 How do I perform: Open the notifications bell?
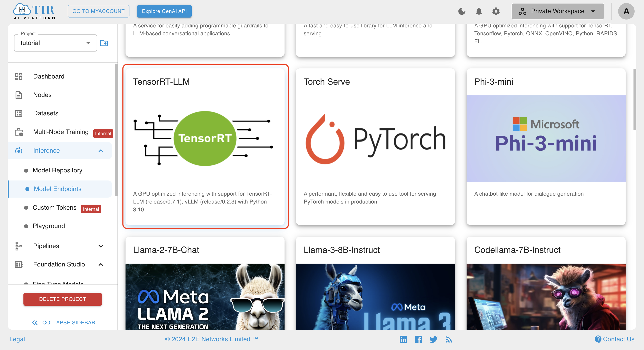tap(479, 11)
